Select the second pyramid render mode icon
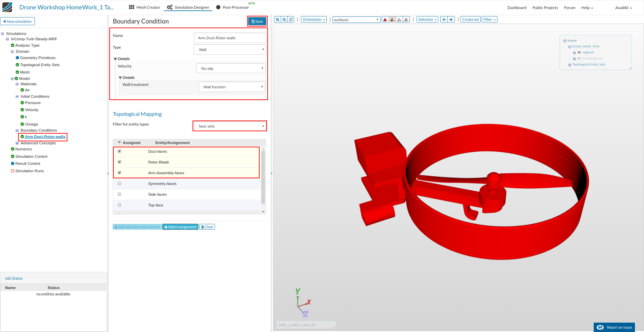This screenshot has height=332, width=644. [x=392, y=19]
